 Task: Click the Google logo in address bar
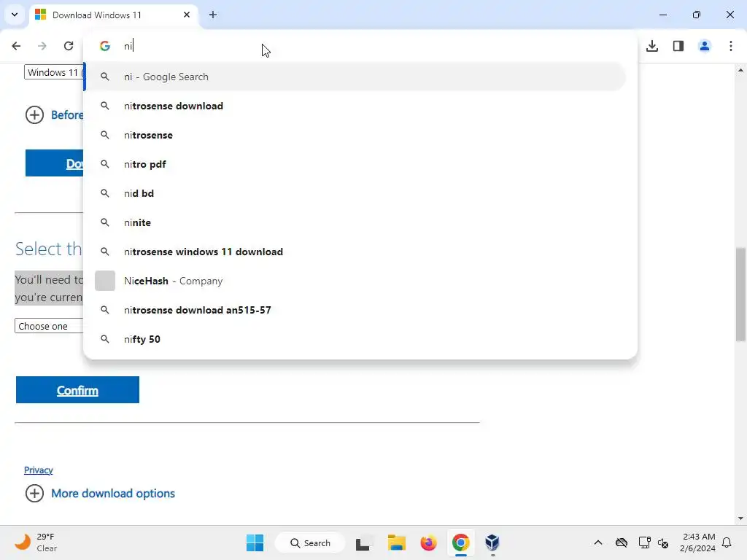(x=105, y=46)
